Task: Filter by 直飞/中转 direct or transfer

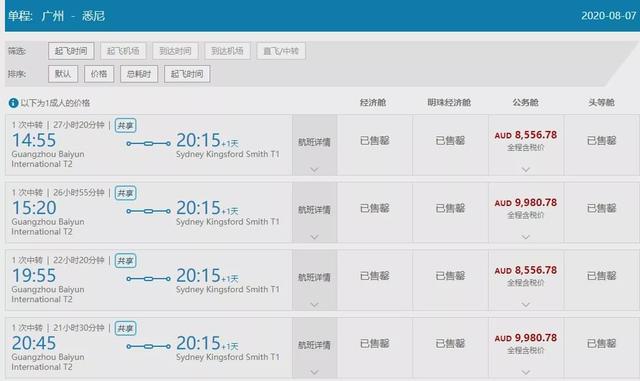Action: click(281, 51)
